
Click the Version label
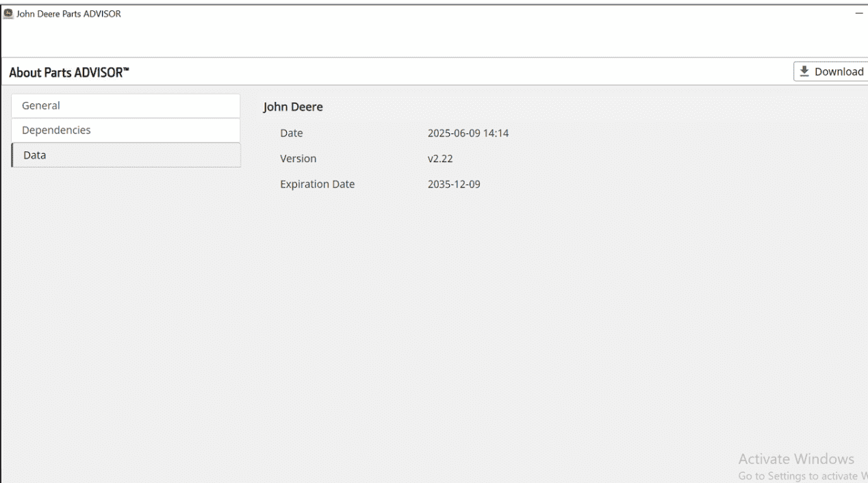pos(298,158)
